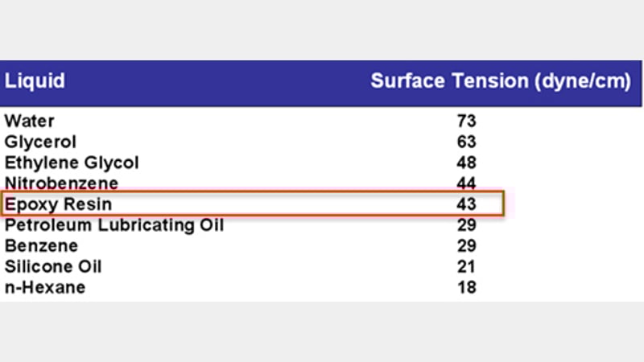This screenshot has width=644, height=362.
Task: Click Glycerol's surface tension value 63
Action: tap(466, 142)
